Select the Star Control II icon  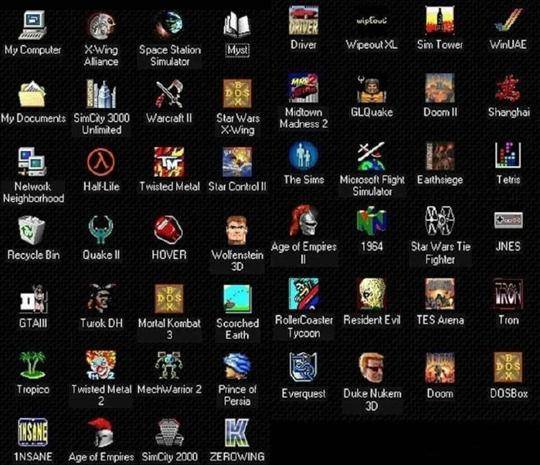tap(237, 162)
